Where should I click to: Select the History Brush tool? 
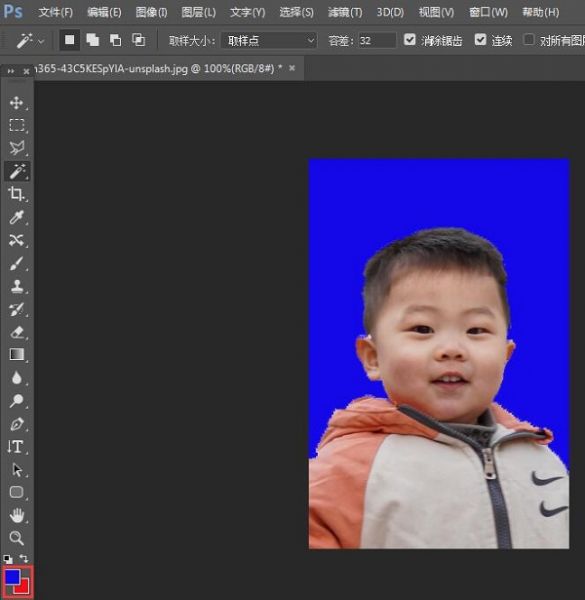pos(16,309)
